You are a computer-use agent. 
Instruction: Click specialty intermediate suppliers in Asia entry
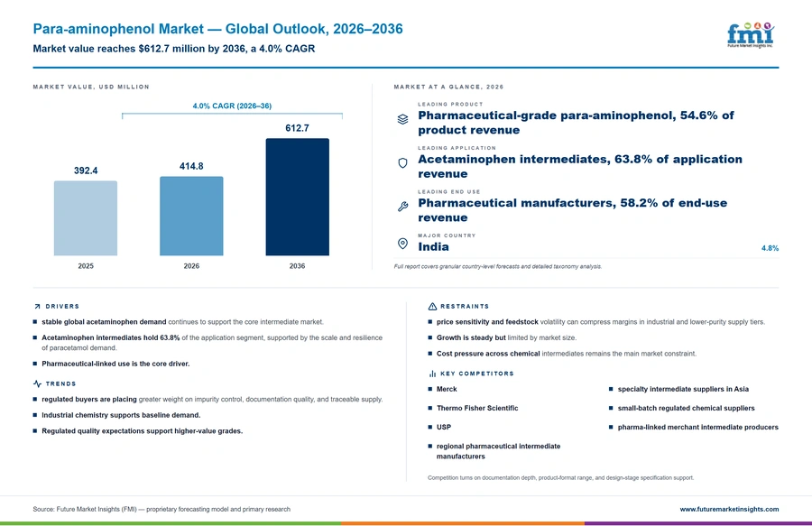[x=683, y=389]
